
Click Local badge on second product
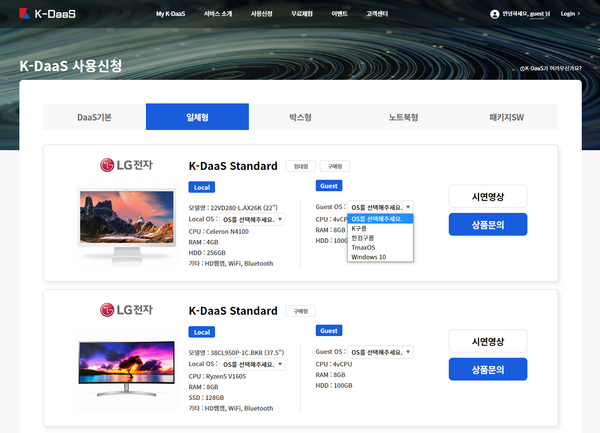pos(202,332)
